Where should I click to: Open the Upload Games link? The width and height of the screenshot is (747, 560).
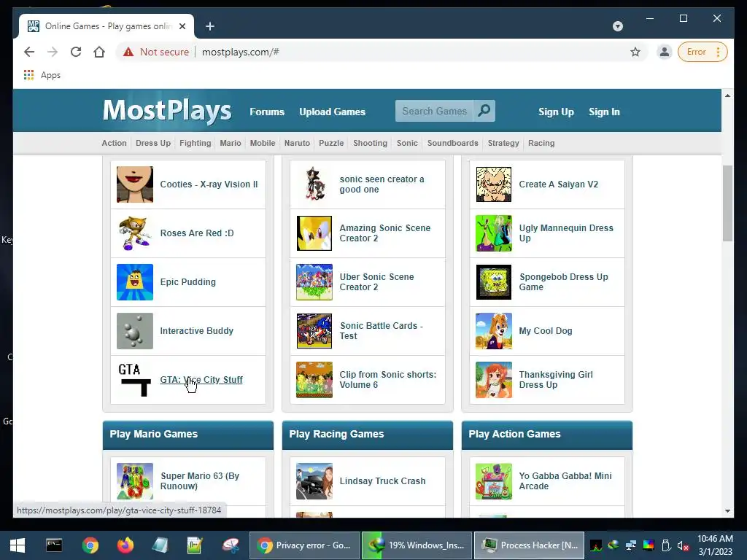point(332,112)
